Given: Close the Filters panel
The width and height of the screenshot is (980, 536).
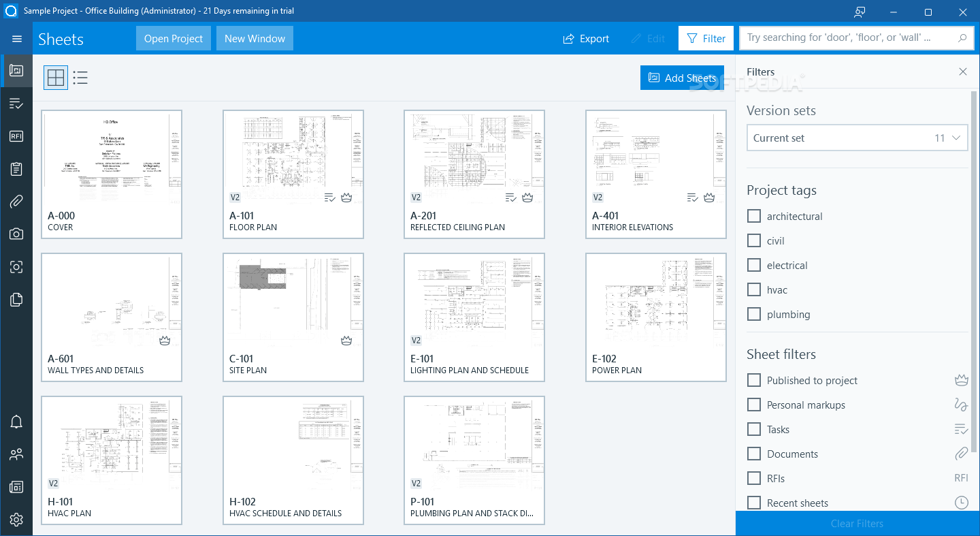Looking at the screenshot, I should [963, 72].
